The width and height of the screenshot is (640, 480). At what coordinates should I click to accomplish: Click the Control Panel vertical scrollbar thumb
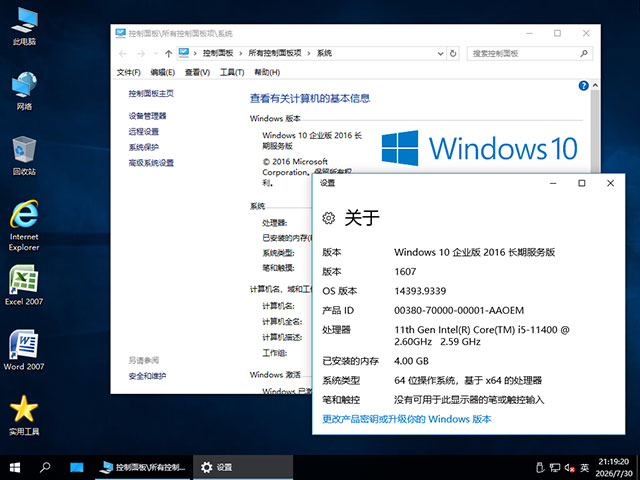pos(595,131)
